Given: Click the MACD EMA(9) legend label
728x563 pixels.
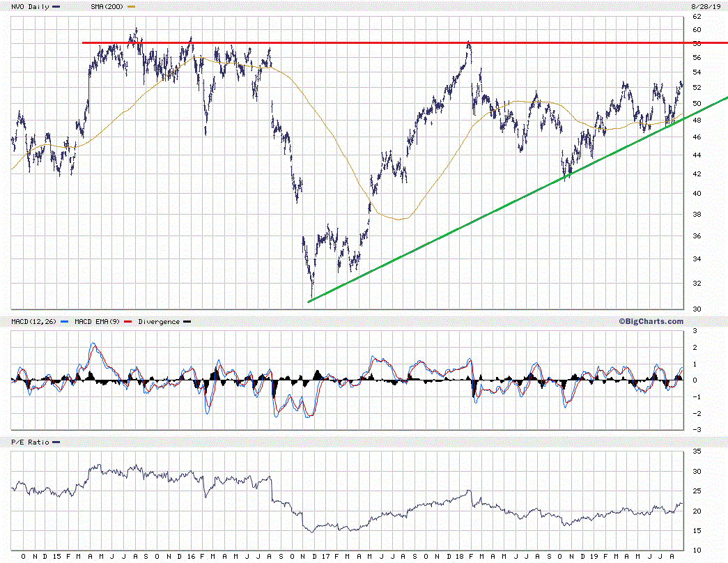Looking at the screenshot, I should point(97,321).
